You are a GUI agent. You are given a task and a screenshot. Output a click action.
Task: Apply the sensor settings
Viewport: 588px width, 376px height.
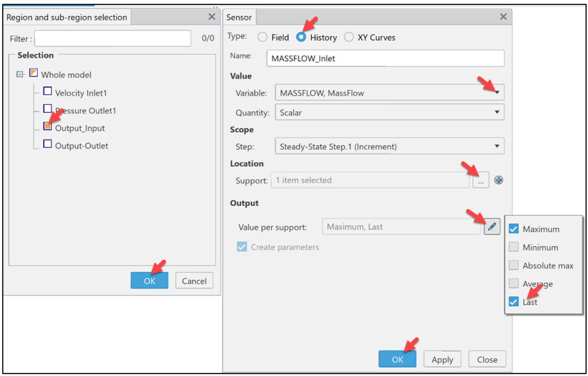coord(442,359)
